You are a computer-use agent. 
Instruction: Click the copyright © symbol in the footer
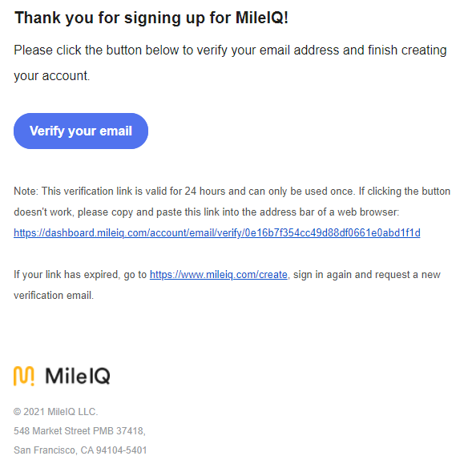click(18, 412)
